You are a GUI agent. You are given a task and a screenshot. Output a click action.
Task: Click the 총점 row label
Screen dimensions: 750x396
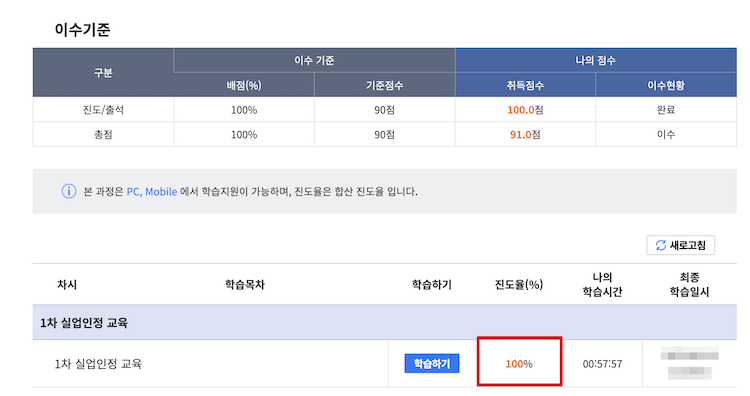point(103,134)
